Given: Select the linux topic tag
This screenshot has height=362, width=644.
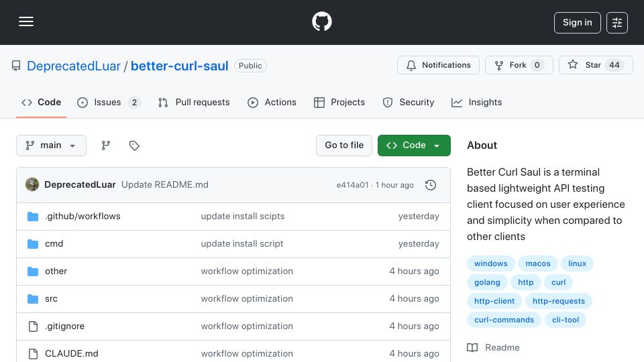Looking at the screenshot, I should click(577, 263).
